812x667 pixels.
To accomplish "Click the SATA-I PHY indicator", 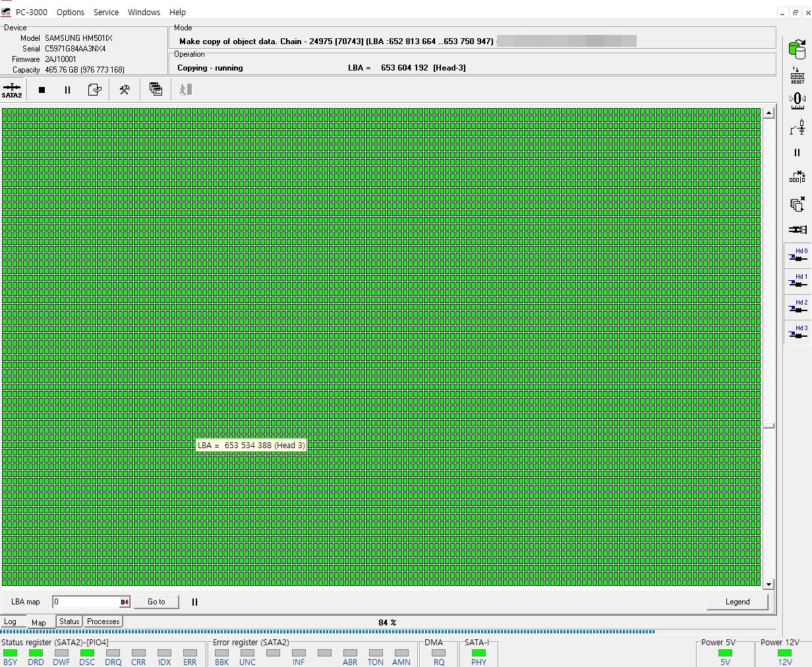I will pyautogui.click(x=478, y=653).
